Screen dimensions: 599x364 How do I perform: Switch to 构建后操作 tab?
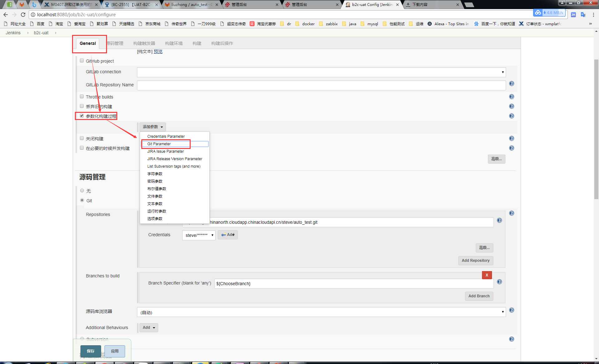click(222, 43)
